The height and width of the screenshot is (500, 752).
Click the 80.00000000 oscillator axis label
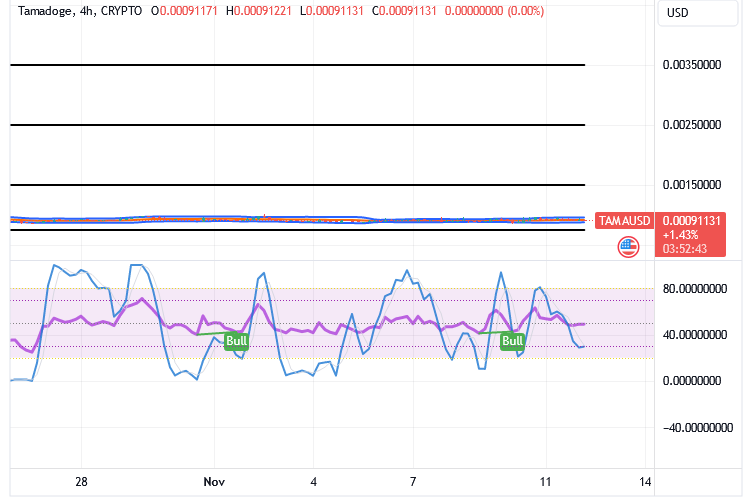pyautogui.click(x=695, y=289)
